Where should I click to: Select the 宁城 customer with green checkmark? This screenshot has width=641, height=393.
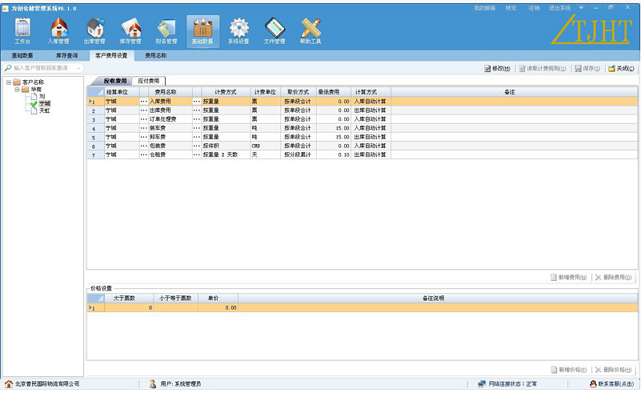(x=45, y=103)
